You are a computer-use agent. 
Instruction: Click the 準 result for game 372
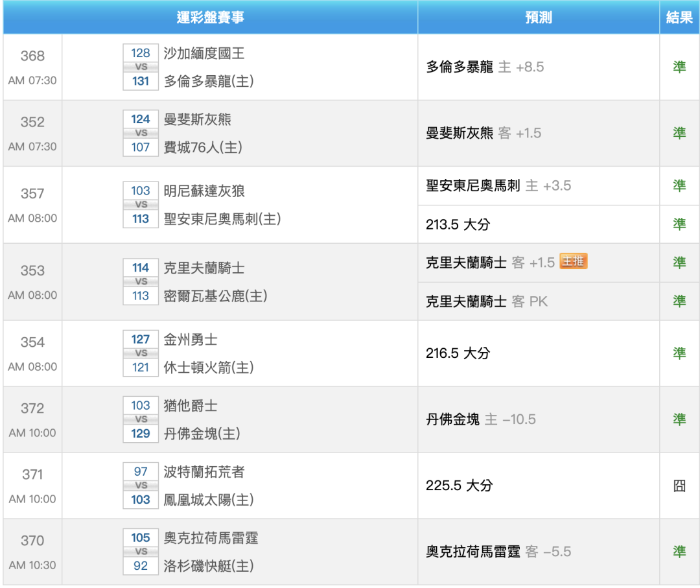(679, 419)
